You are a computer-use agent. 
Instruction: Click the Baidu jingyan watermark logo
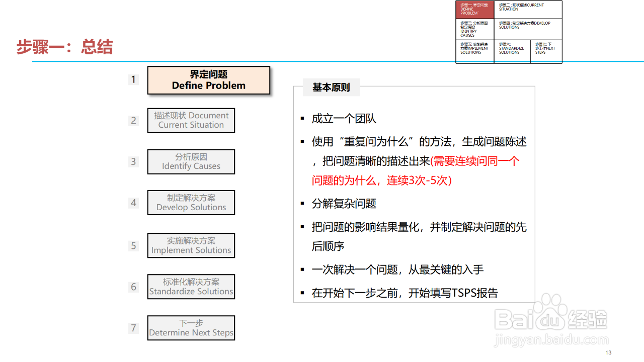550,320
